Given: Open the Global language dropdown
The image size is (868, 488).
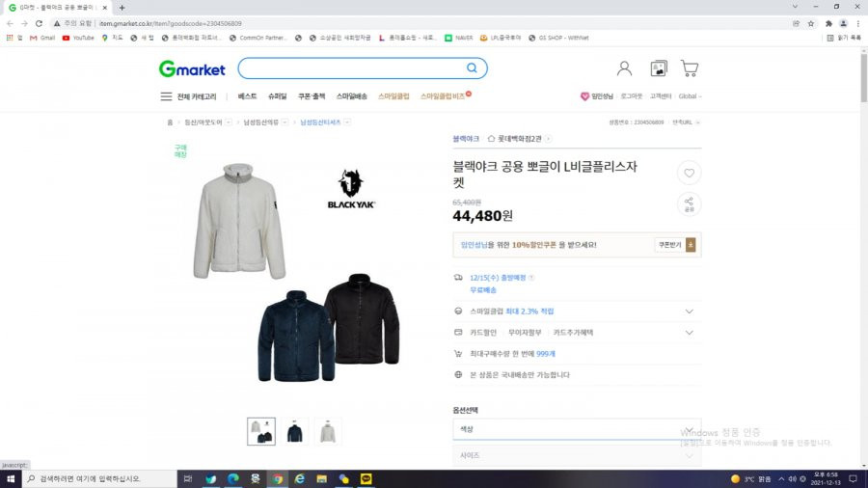Looking at the screenshot, I should [690, 96].
